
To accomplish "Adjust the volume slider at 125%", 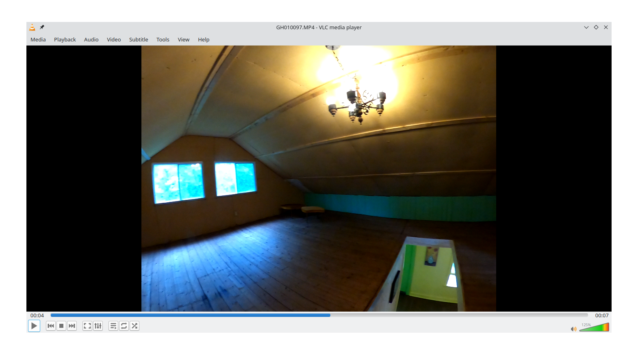I will pyautogui.click(x=594, y=327).
